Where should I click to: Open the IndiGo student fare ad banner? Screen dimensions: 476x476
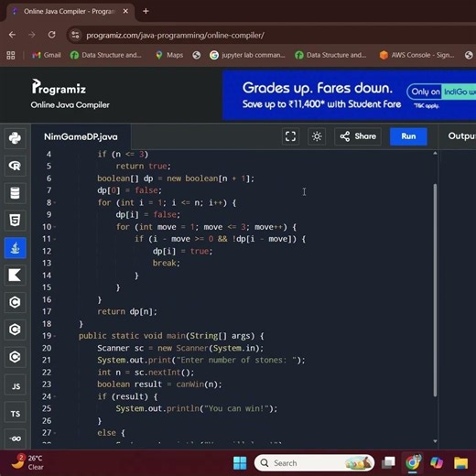click(x=349, y=95)
